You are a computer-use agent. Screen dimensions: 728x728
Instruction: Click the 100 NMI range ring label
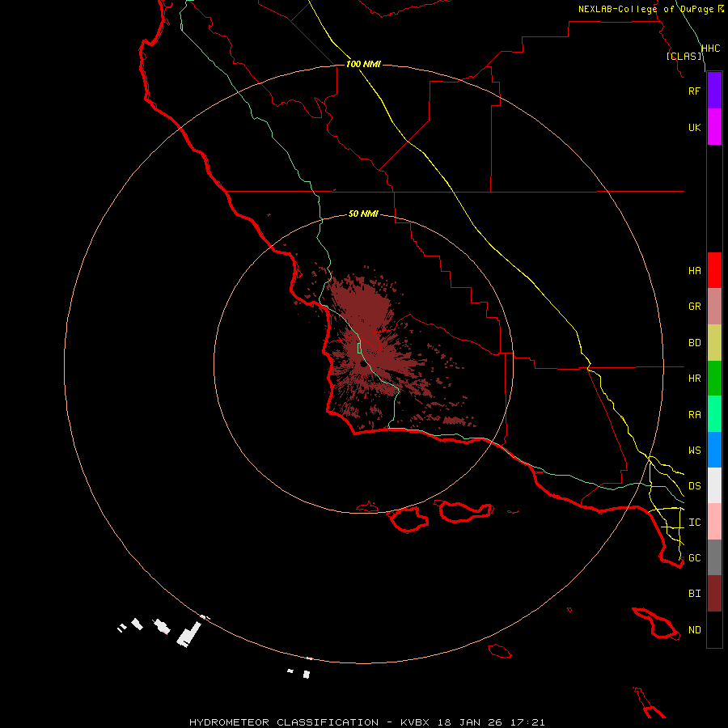pos(363,64)
